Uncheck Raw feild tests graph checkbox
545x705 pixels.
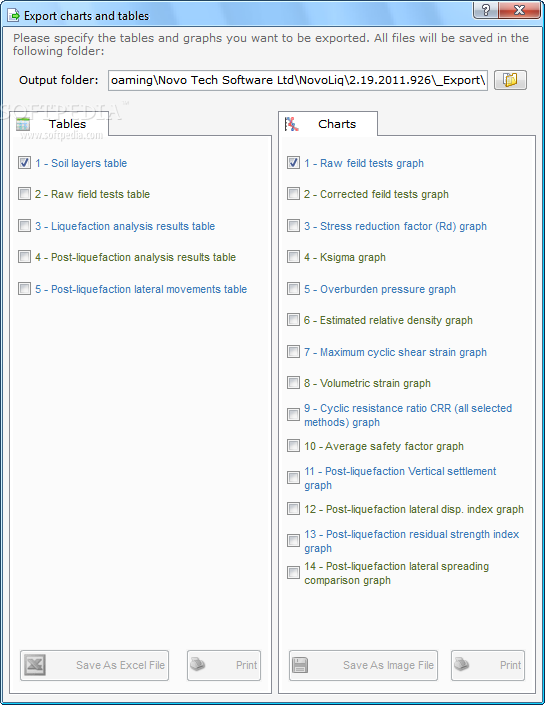[x=293, y=162]
